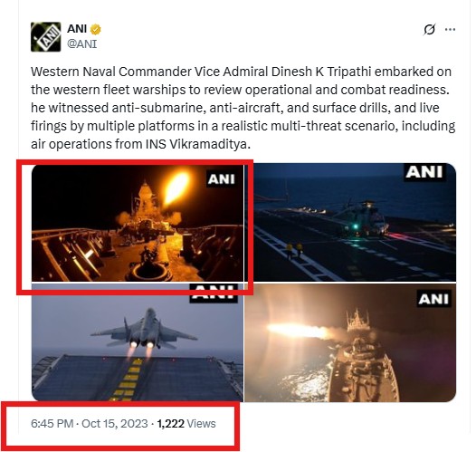Click the ANI display name
Screen dimensions: 476x452
(x=77, y=29)
